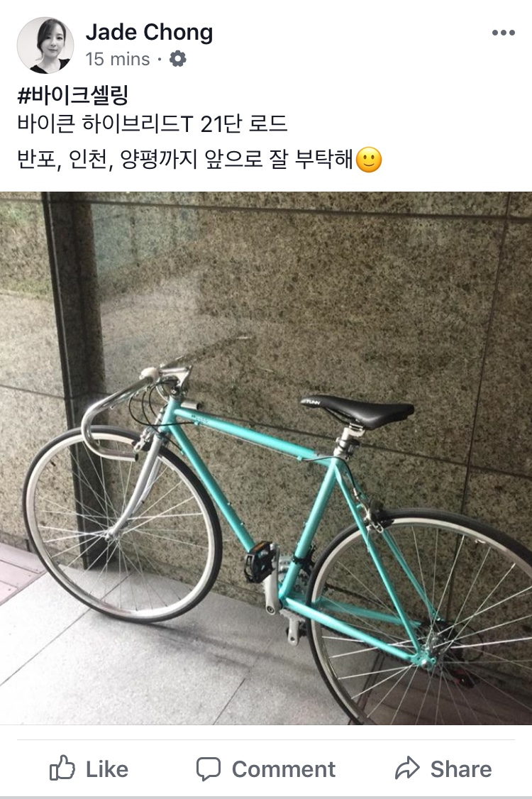532x799 pixels.
Task: Click the "Comment" text label
Action: click(283, 769)
